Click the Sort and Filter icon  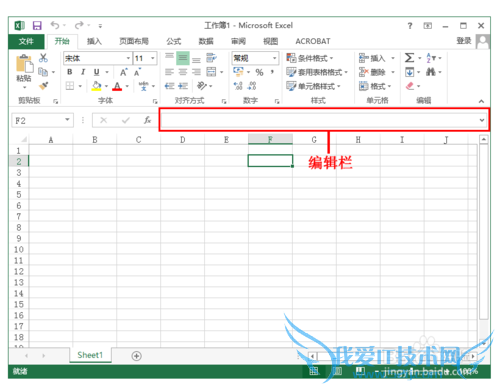pos(431,58)
